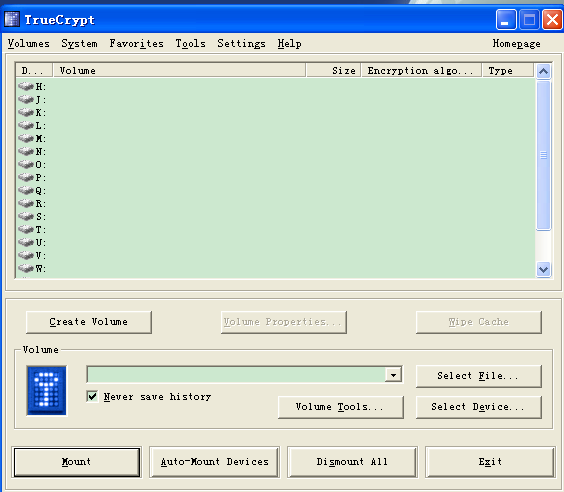Click the drive icon next to M:
This screenshot has height=492, width=564.
(26, 138)
